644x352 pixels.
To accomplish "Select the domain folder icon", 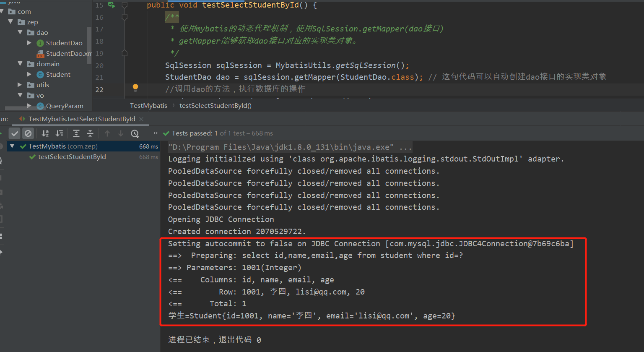I will (31, 64).
